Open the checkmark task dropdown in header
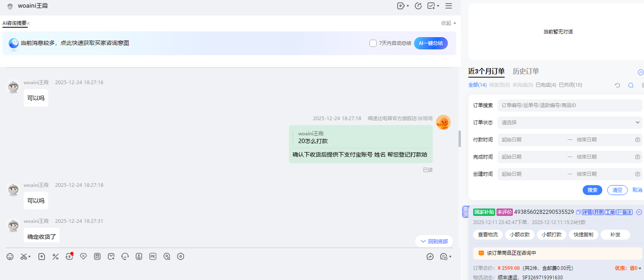Screen dimensions: 644x280 coord(433,6)
